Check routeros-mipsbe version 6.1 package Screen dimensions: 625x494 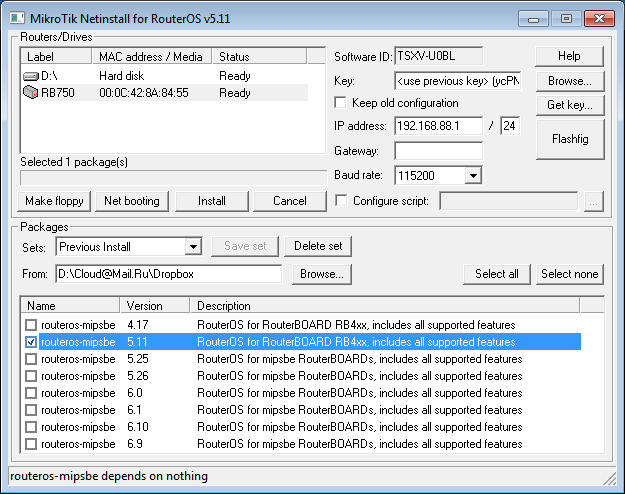click(x=31, y=410)
